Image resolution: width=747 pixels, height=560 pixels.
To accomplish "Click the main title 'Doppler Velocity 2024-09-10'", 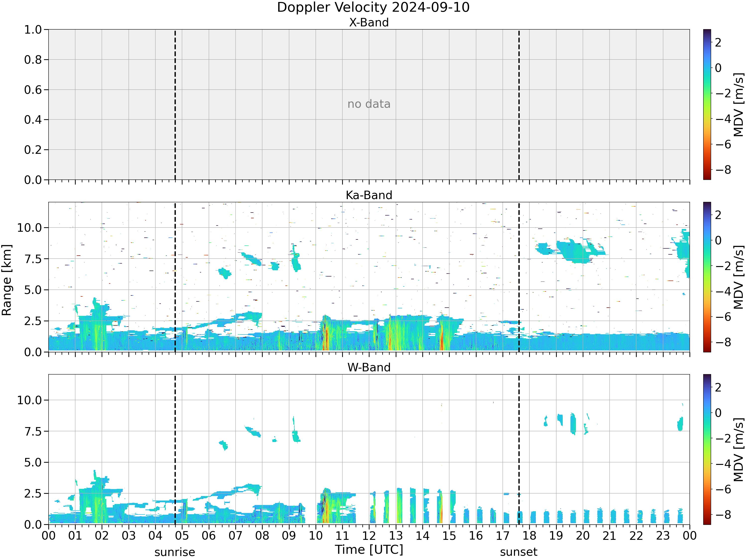I will pyautogui.click(x=373, y=7).
